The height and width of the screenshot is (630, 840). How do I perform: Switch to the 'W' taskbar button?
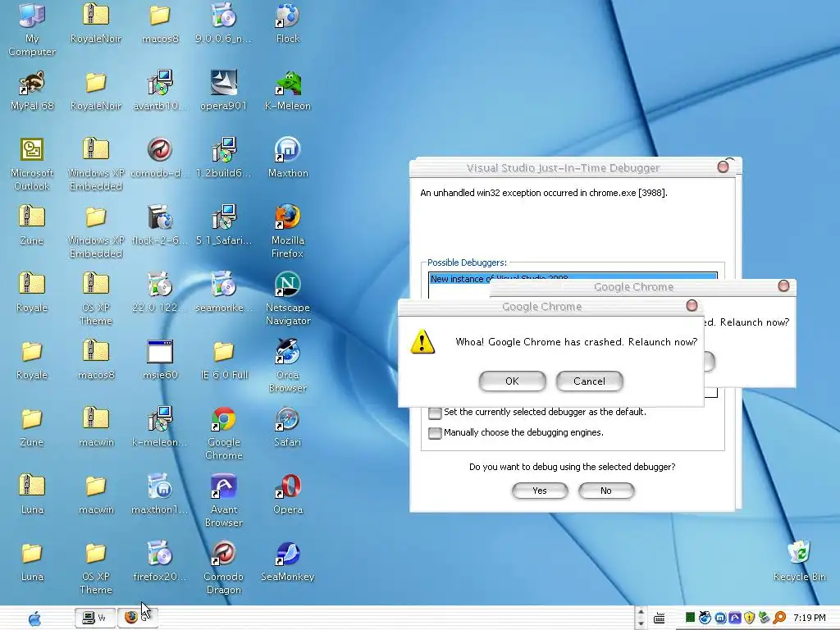(94, 618)
